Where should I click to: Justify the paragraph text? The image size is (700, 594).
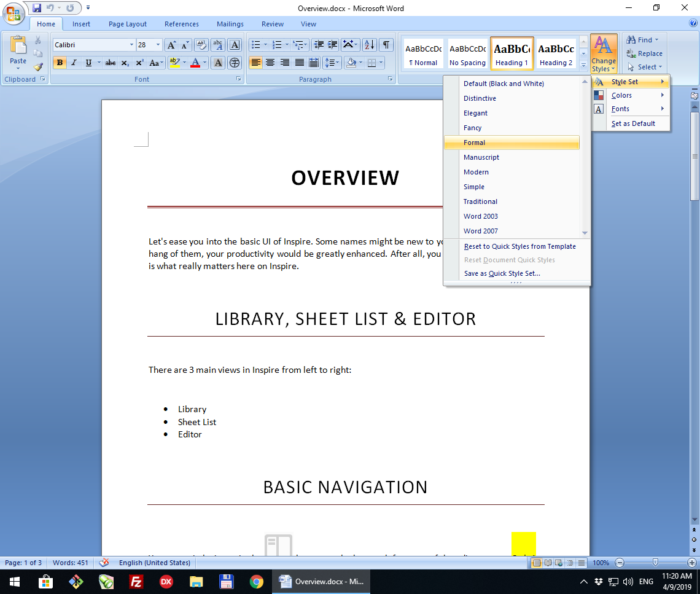[x=300, y=63]
